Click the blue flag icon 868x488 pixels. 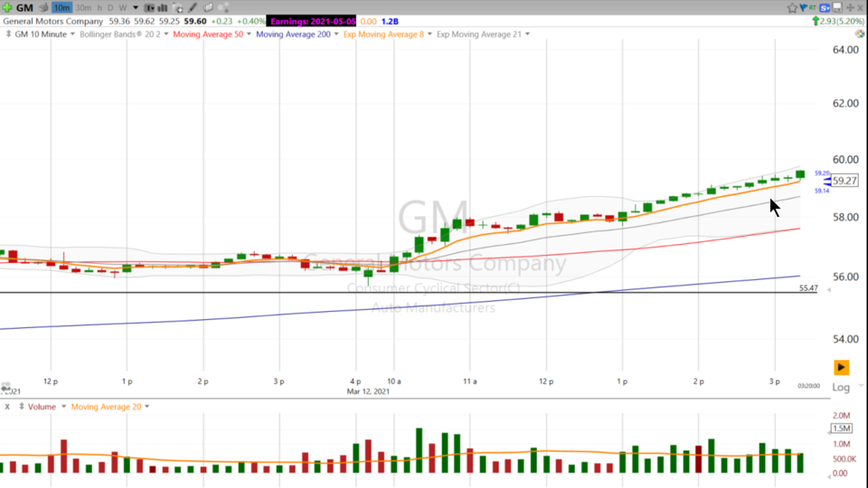pyautogui.click(x=803, y=8)
